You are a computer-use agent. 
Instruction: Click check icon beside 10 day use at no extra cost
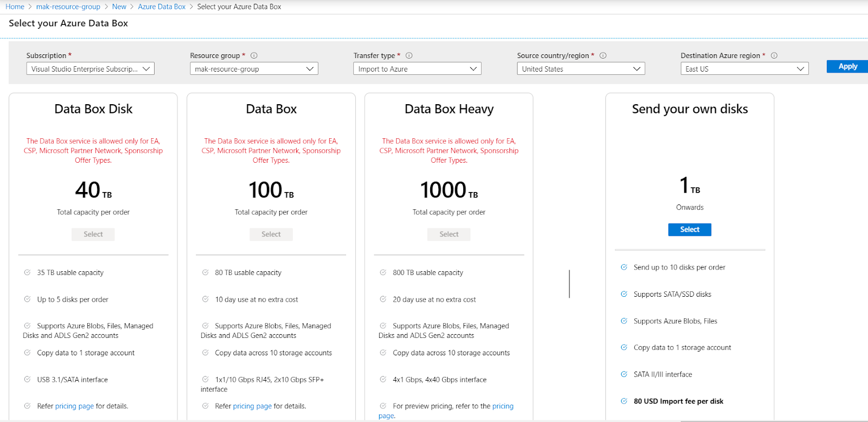pyautogui.click(x=205, y=299)
